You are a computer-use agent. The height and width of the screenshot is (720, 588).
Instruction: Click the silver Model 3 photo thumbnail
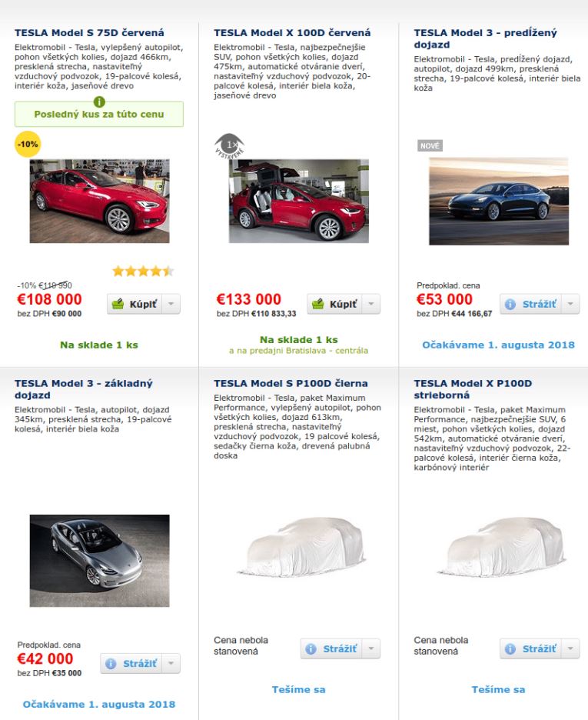point(99,561)
